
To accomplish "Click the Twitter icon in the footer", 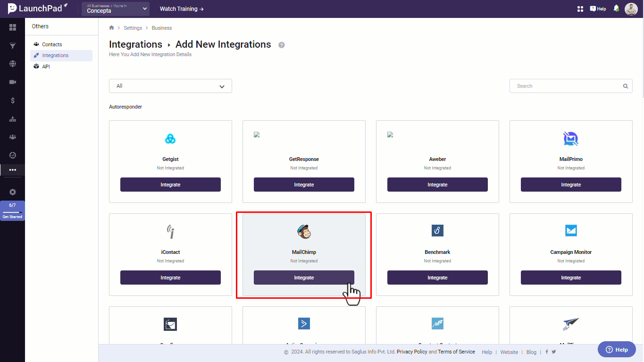I will (x=554, y=352).
